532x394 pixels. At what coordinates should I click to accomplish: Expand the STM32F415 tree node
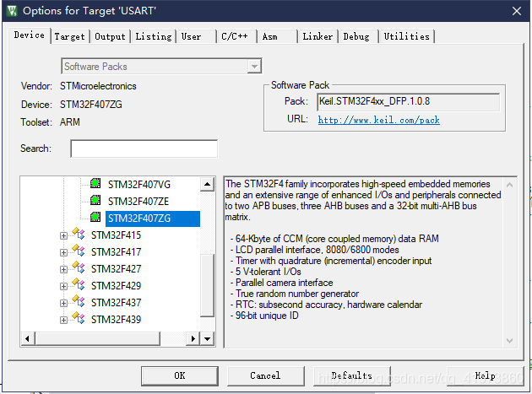tap(63, 235)
